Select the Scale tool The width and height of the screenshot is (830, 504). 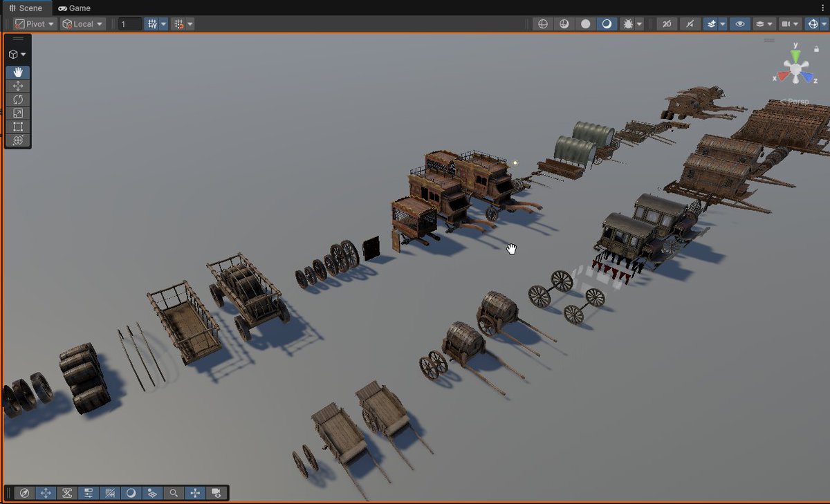pyautogui.click(x=17, y=113)
